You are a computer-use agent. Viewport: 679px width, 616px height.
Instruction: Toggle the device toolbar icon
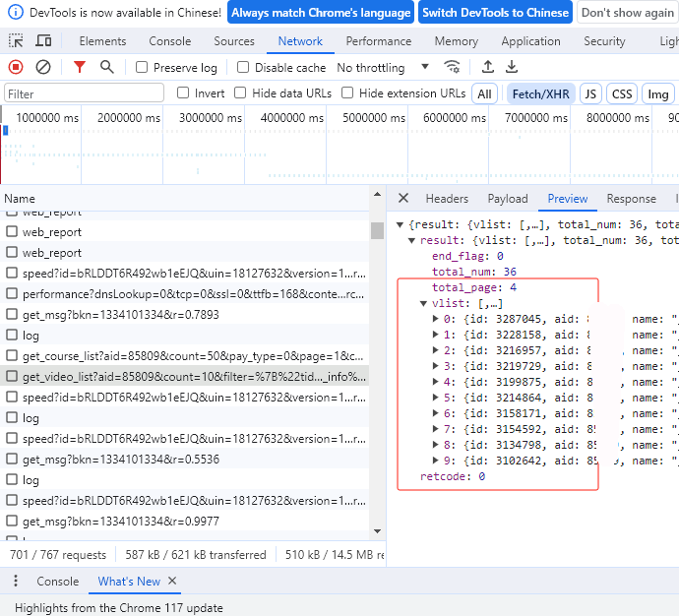43,41
